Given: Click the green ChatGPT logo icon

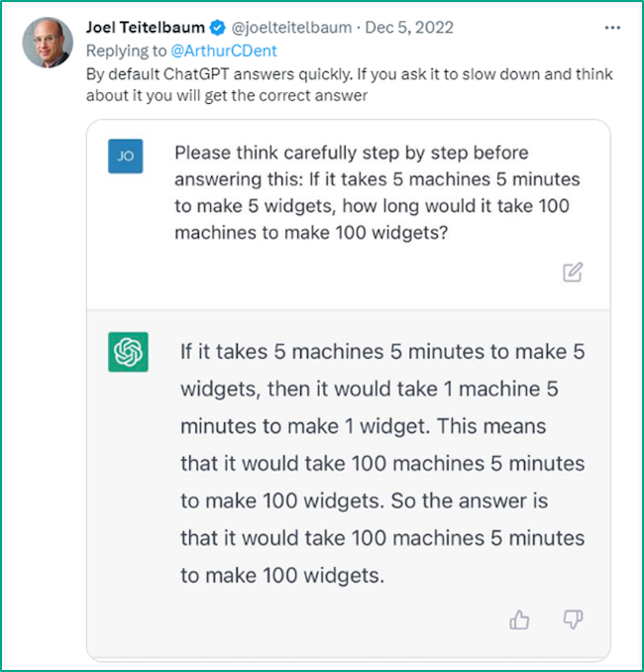Looking at the screenshot, I should 128,352.
